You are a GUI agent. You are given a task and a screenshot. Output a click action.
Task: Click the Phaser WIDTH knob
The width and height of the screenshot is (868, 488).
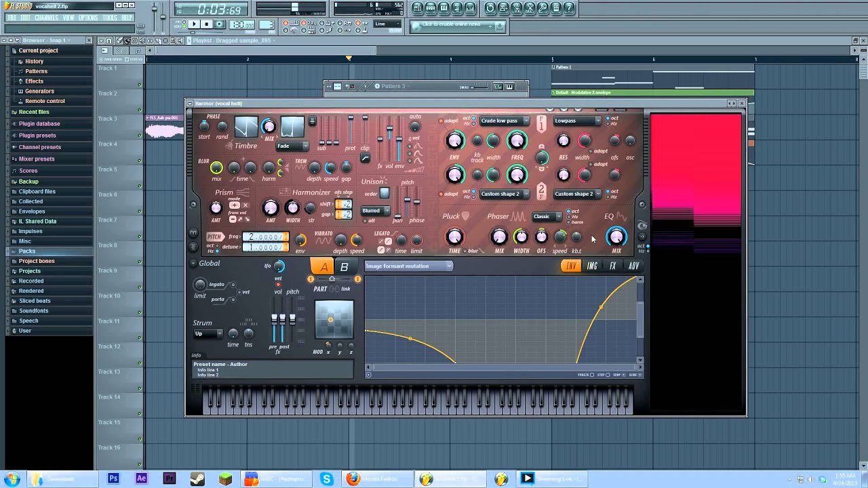(521, 237)
